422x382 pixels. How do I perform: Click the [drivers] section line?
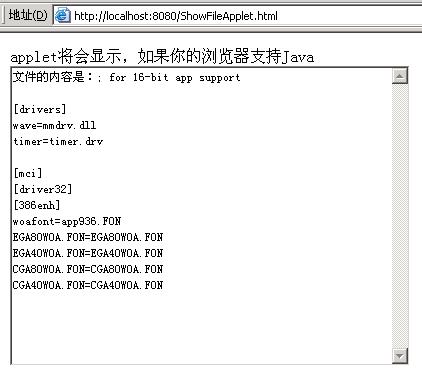pyautogui.click(x=40, y=109)
